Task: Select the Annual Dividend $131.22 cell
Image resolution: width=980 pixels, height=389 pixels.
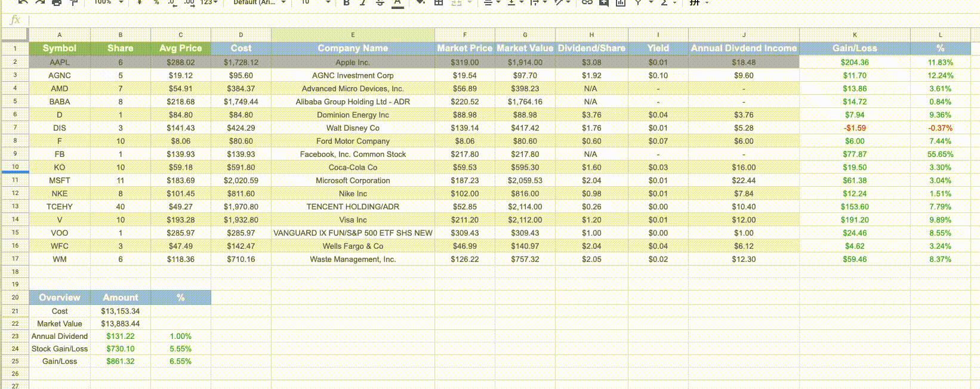Action: (121, 336)
